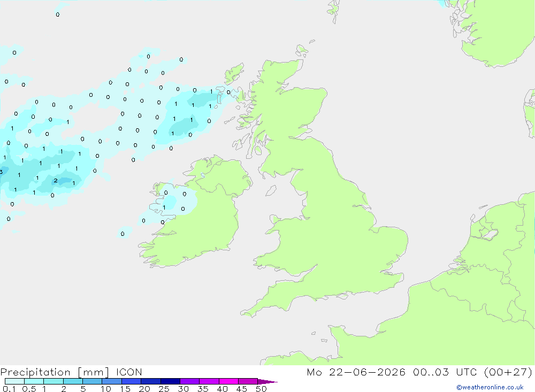The width and height of the screenshot is (535, 392).
Task: Click the '10' legend scale label
Action: click(x=106, y=389)
